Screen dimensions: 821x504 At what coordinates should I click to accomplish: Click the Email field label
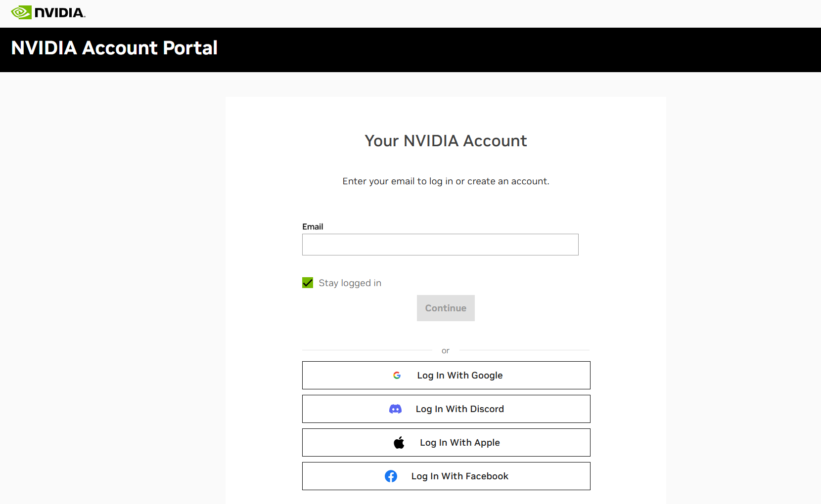[x=313, y=226]
